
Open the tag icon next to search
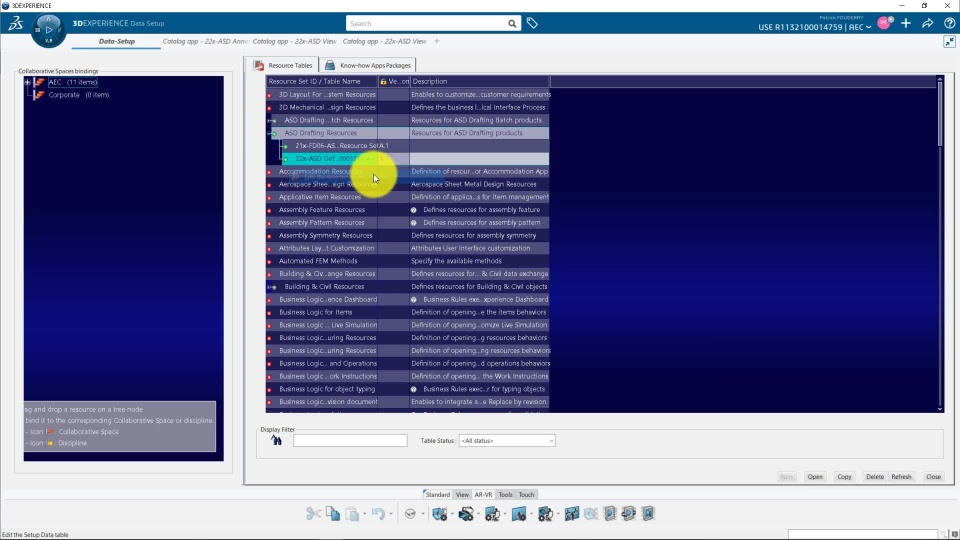click(532, 23)
